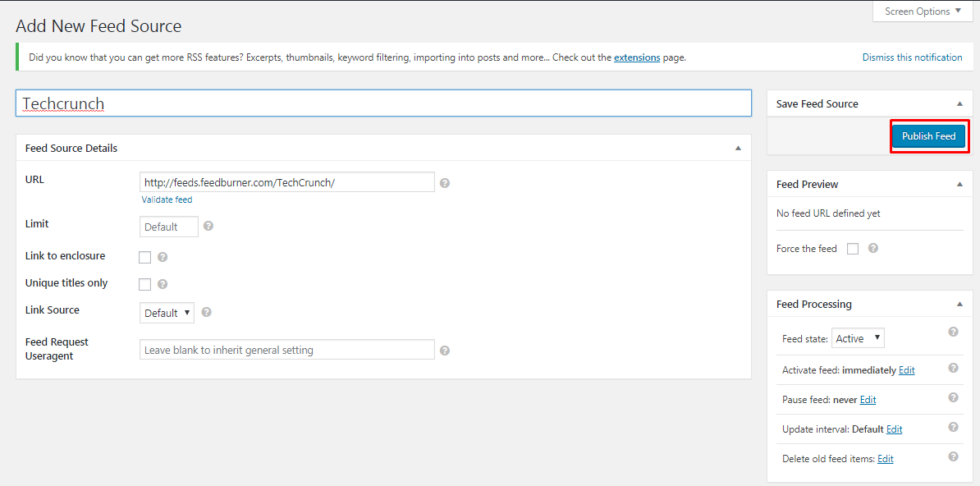Dismiss this notification link
This screenshot has height=486, width=980.
point(913,57)
